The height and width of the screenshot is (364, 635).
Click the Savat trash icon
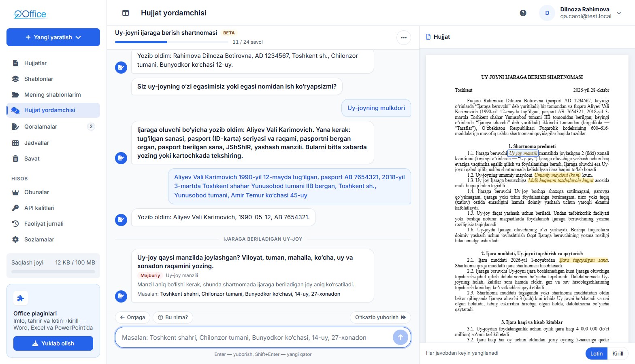tap(15, 159)
